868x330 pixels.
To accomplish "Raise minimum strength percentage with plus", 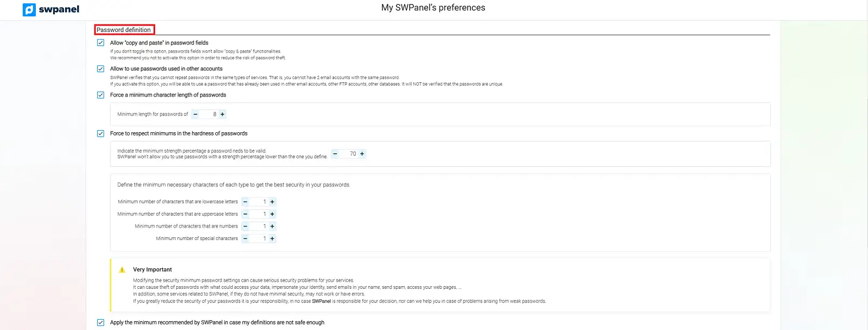I will [362, 154].
